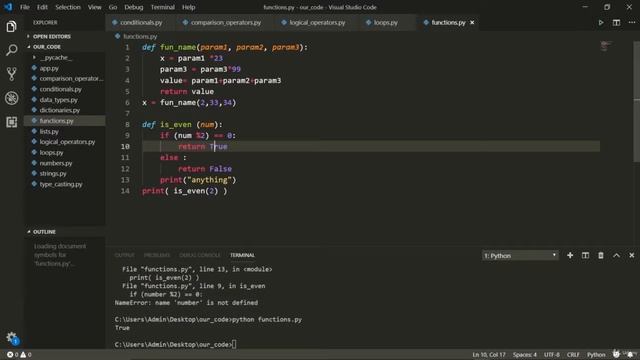Close the terminal panel

631,256
